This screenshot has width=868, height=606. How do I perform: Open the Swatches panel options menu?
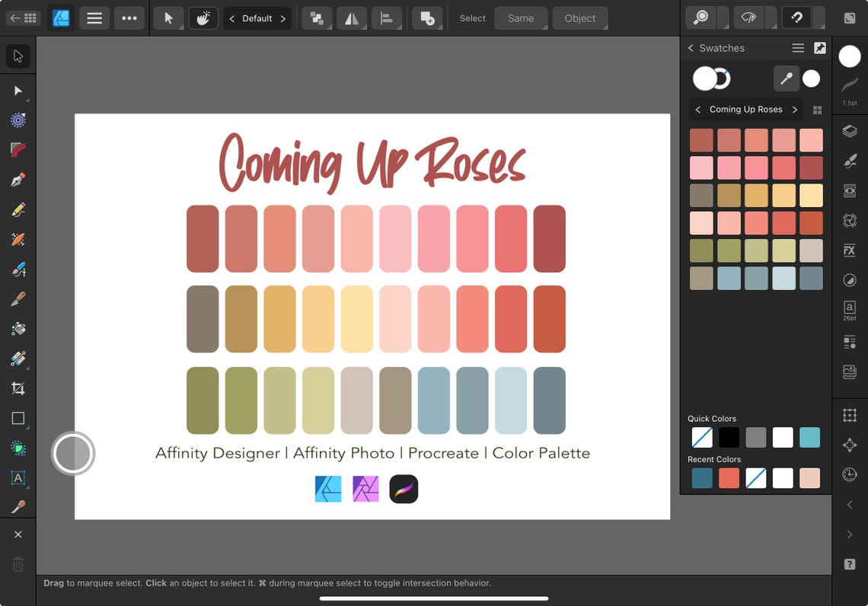pyautogui.click(x=798, y=47)
